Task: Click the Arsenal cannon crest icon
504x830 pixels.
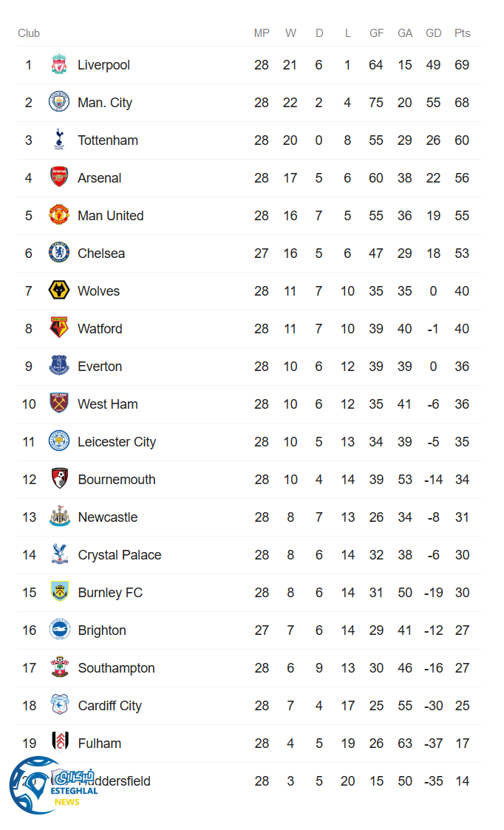Action: pyautogui.click(x=59, y=178)
